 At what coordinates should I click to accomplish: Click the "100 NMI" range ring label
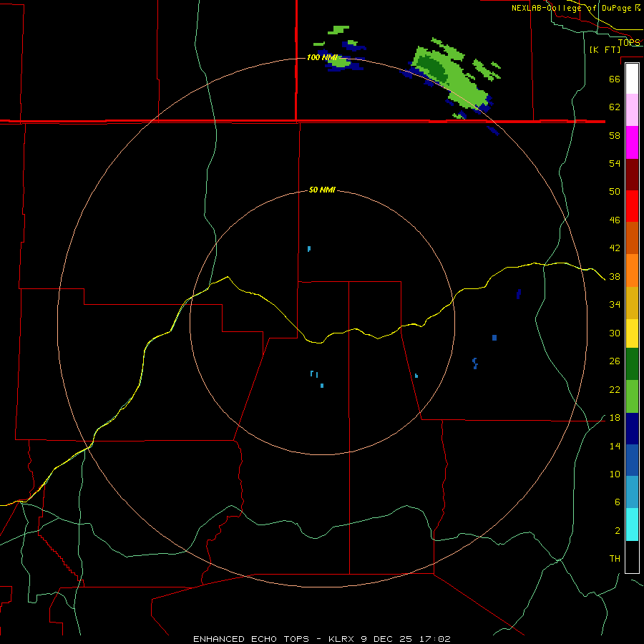322,57
